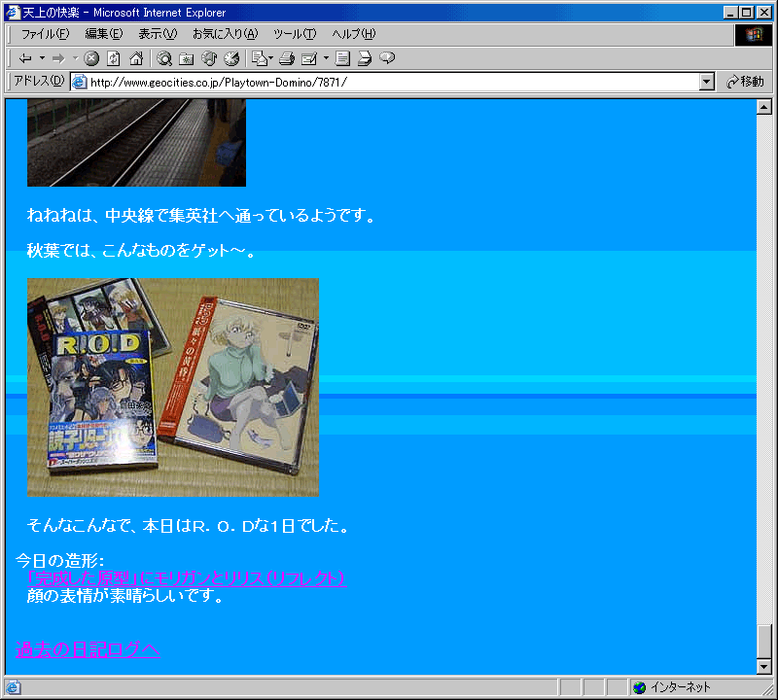This screenshot has width=778, height=700.
Task: Open the 編集(E) menu
Action: pos(104,34)
